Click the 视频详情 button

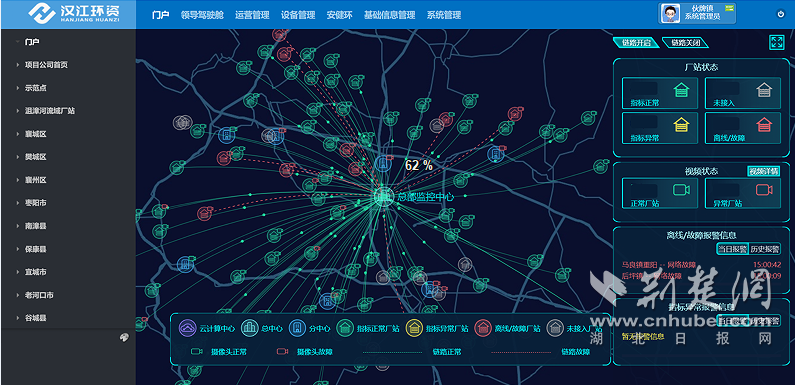click(x=764, y=171)
